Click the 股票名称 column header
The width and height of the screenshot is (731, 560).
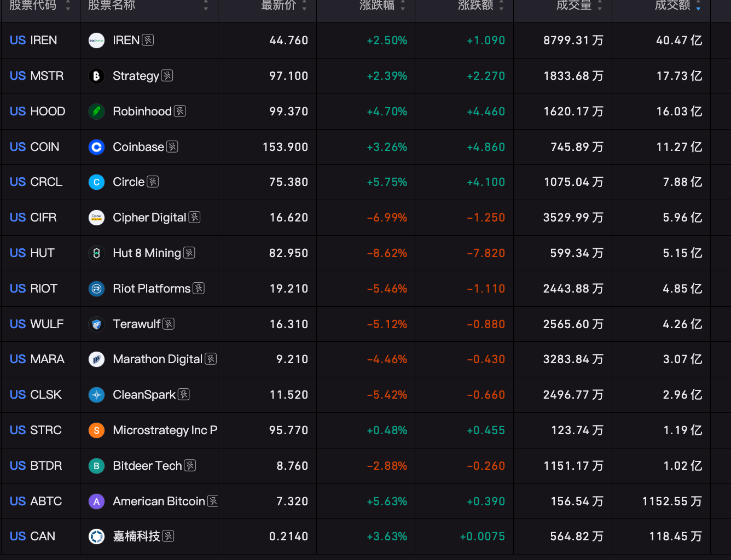(112, 5)
